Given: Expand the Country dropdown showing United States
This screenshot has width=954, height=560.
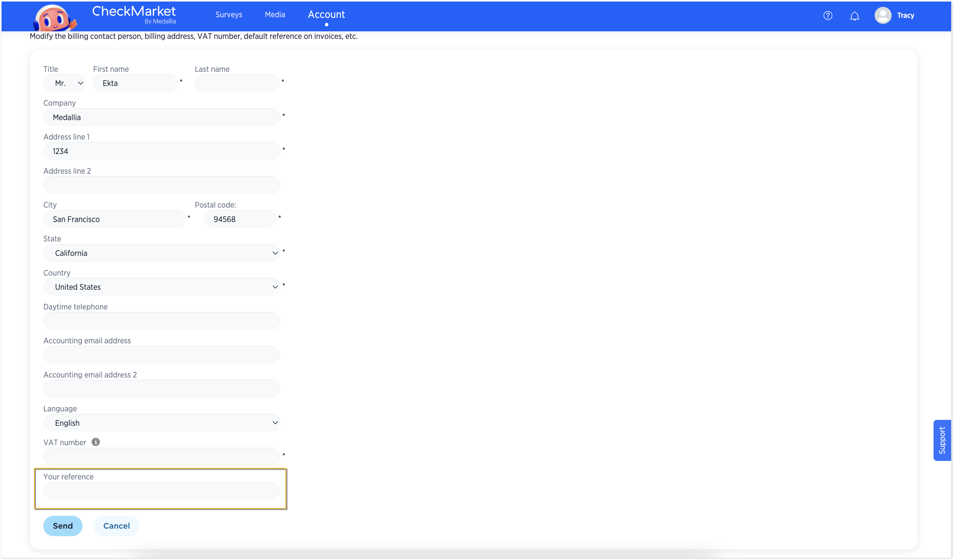Looking at the screenshot, I should point(162,287).
